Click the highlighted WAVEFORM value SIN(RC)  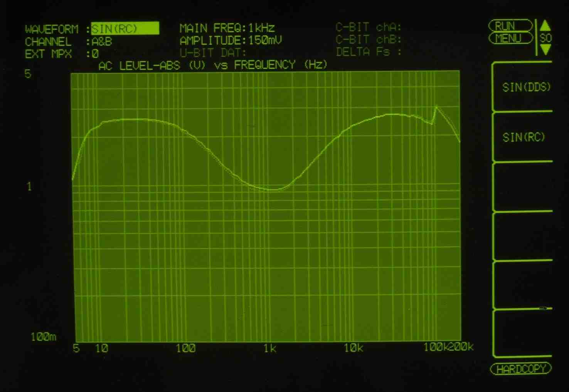click(125, 29)
